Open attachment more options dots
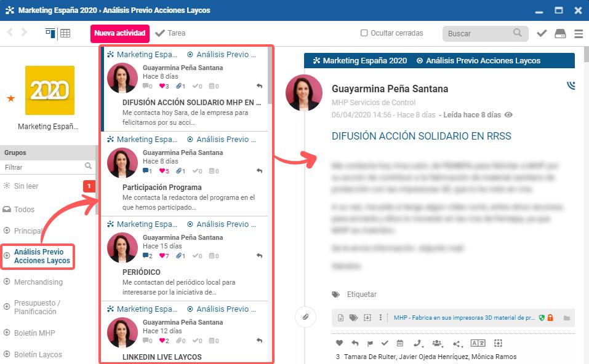Screen dimensions: 589x364 [x=380, y=317]
